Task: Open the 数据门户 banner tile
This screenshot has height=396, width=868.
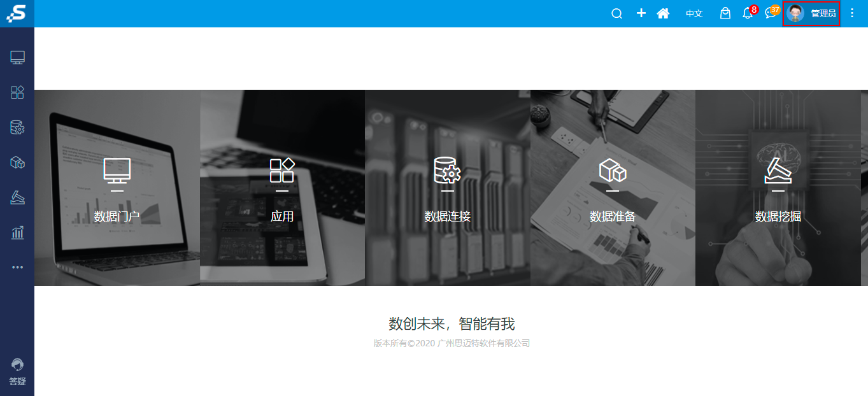Action: [x=117, y=188]
